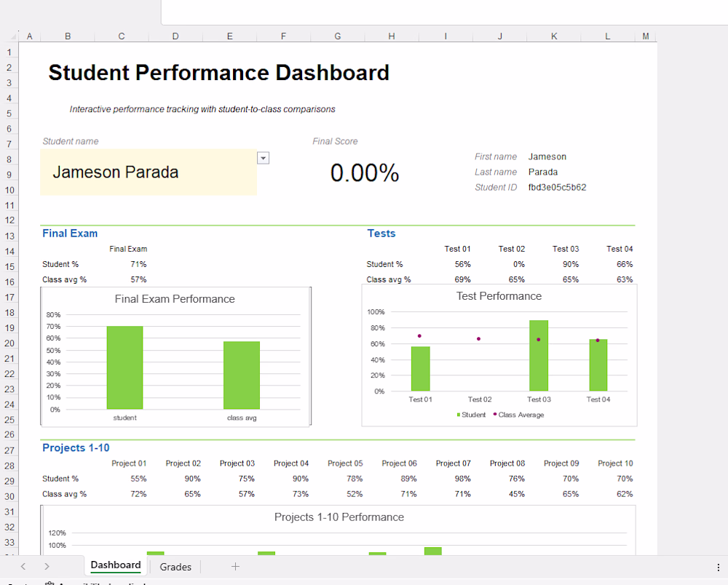Click the Tests section heading
Screen dimensions: 728x585
pyautogui.click(x=381, y=234)
